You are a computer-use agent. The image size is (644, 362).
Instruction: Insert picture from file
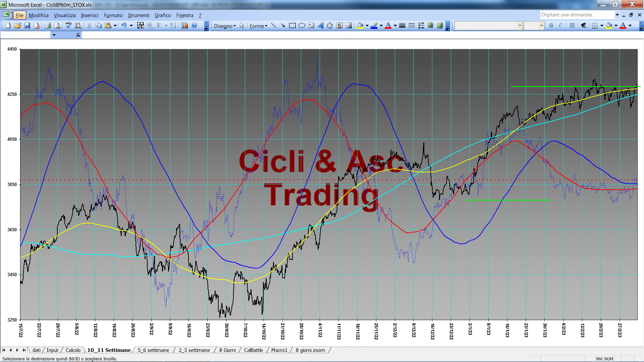pyautogui.click(x=349, y=25)
